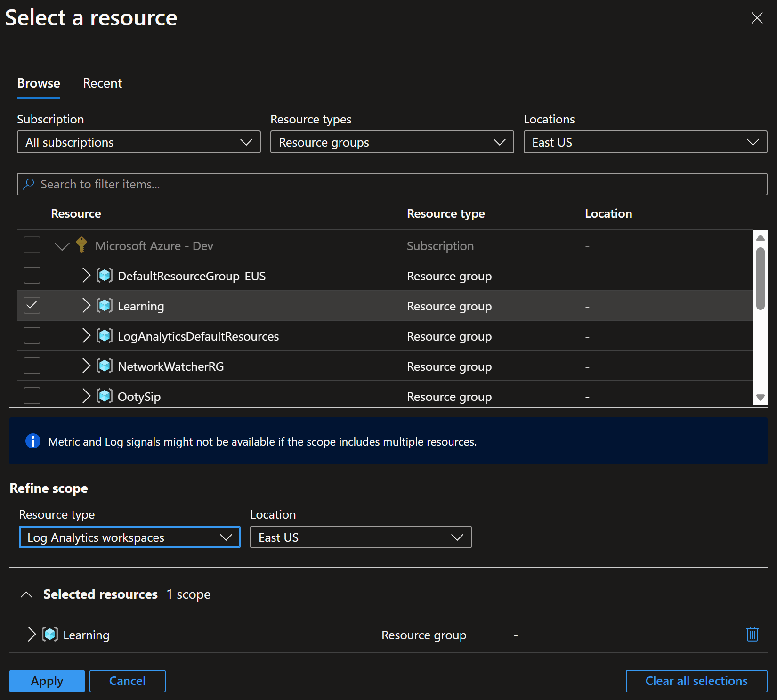Open the Locations dropdown showing East US
Image resolution: width=777 pixels, height=700 pixels.
(x=645, y=142)
